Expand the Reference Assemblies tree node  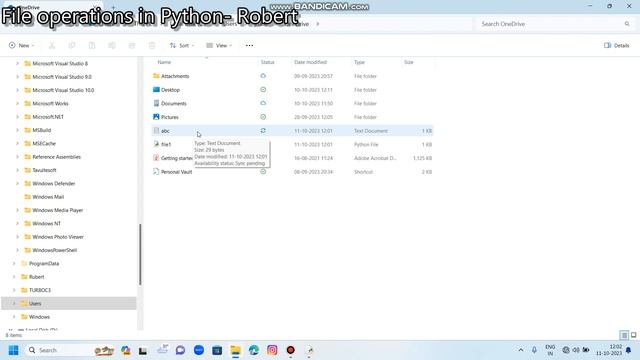pos(17,157)
